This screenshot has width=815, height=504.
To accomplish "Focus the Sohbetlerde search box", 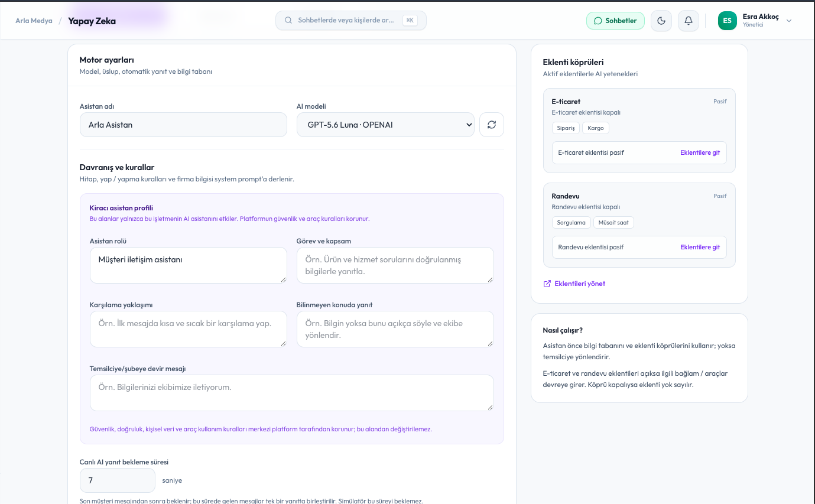I will (350, 20).
